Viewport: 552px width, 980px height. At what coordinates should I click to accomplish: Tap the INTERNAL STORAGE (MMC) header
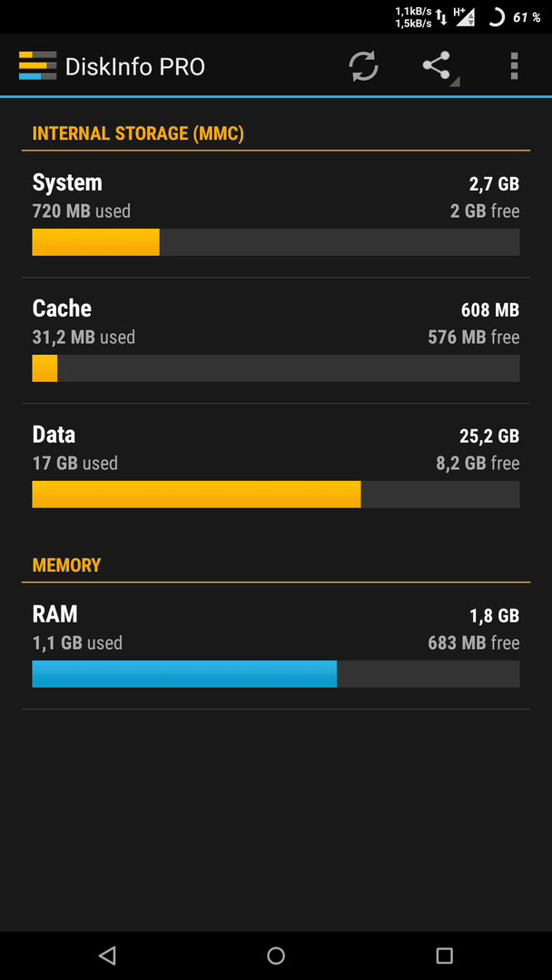click(x=138, y=133)
